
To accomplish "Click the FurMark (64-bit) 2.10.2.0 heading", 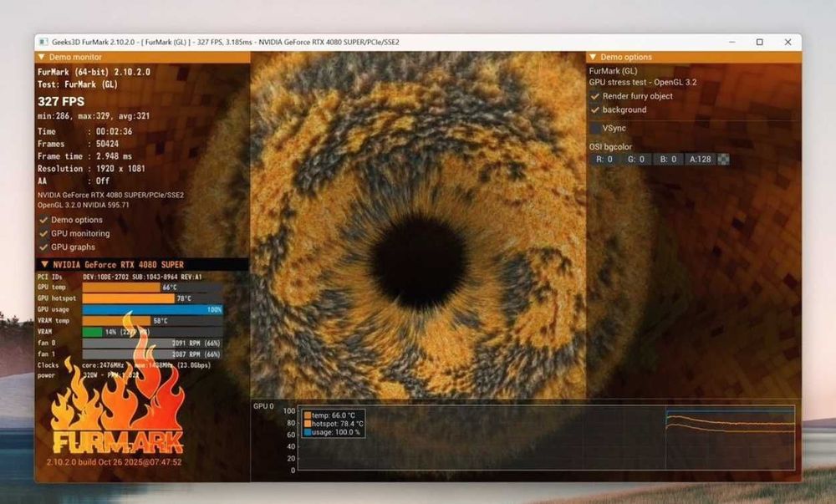I will [94, 72].
